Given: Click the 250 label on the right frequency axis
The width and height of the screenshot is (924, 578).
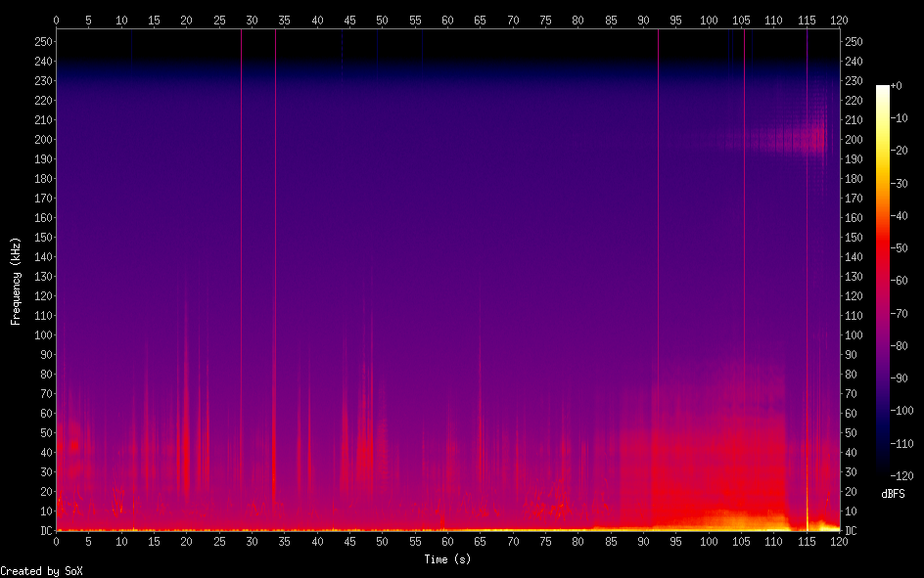Looking at the screenshot, I should pyautogui.click(x=854, y=42).
